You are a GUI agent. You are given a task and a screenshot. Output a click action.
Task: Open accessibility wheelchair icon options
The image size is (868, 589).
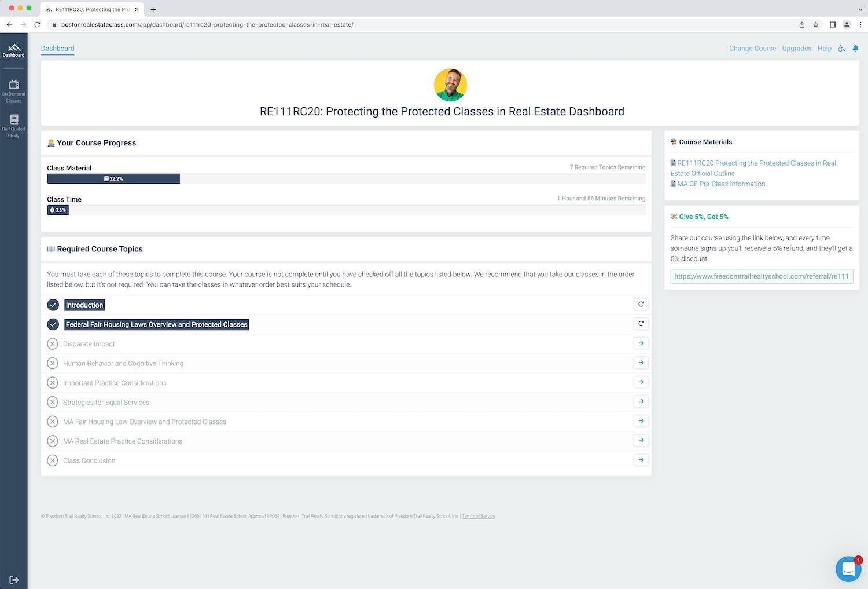click(841, 49)
